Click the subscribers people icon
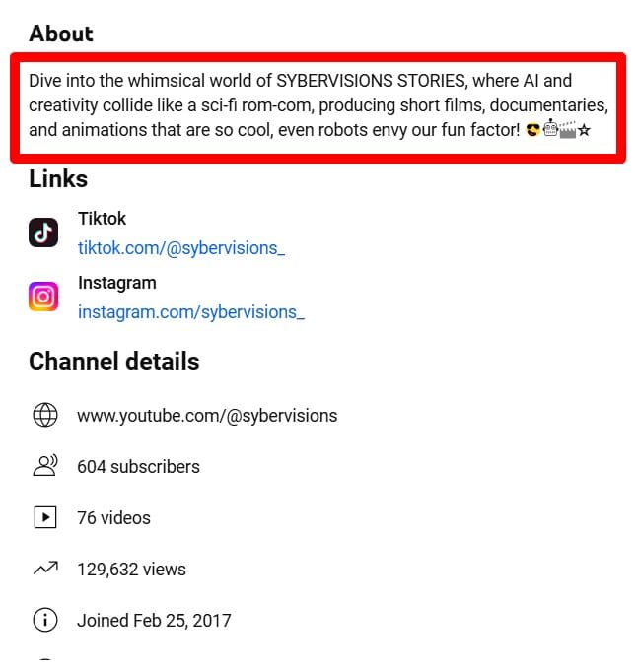This screenshot has width=637, height=672. tap(45, 465)
